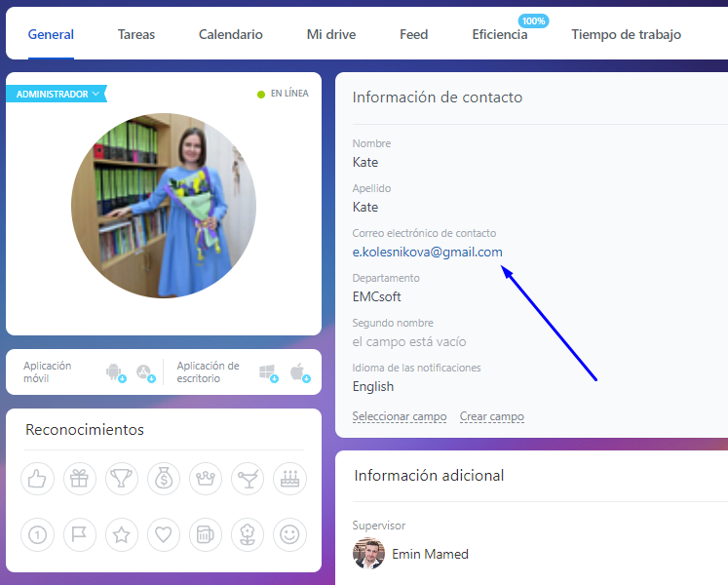Screen dimensions: 728x585
Task: Download the Android mobile app
Action: click(115, 371)
